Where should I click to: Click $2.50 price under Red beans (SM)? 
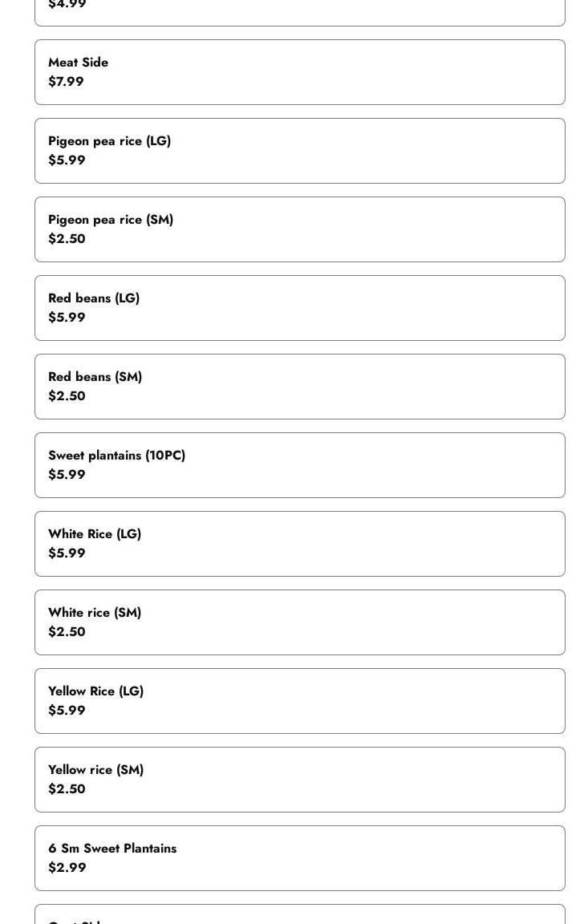(x=67, y=396)
